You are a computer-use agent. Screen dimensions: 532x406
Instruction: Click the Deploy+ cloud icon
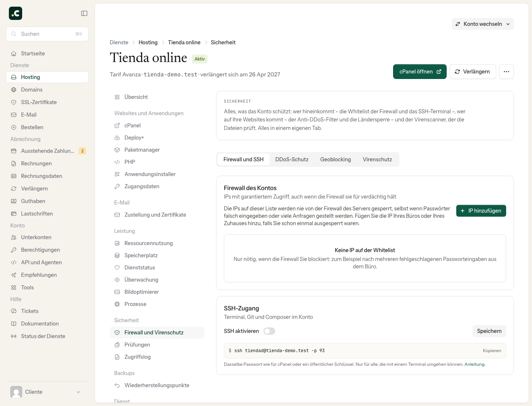click(117, 138)
